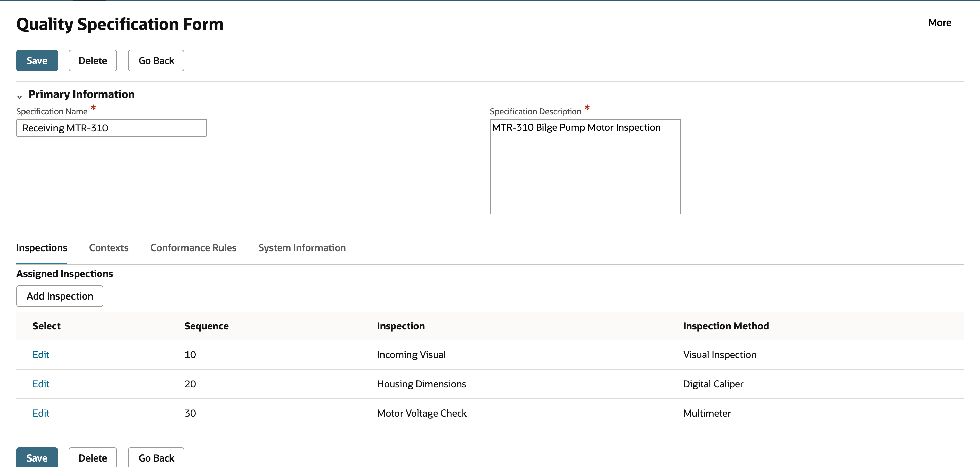
Task: Switch to the Inspections tab
Action: (x=42, y=248)
